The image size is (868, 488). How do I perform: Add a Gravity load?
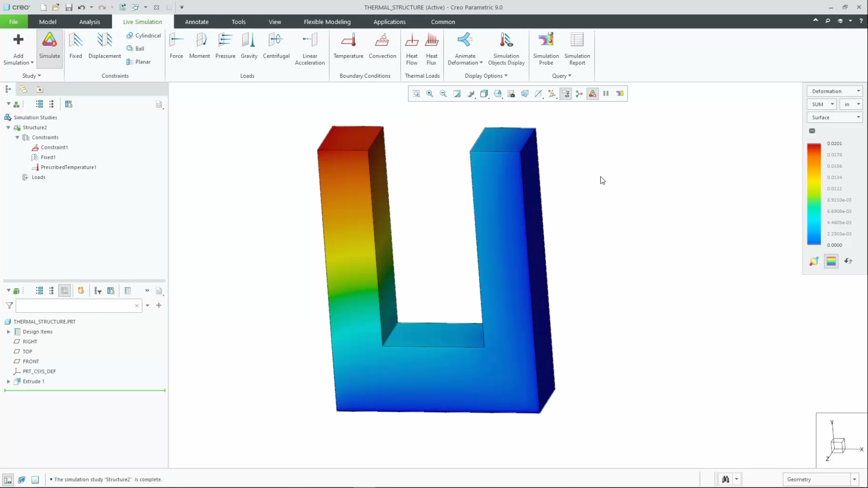click(x=249, y=46)
